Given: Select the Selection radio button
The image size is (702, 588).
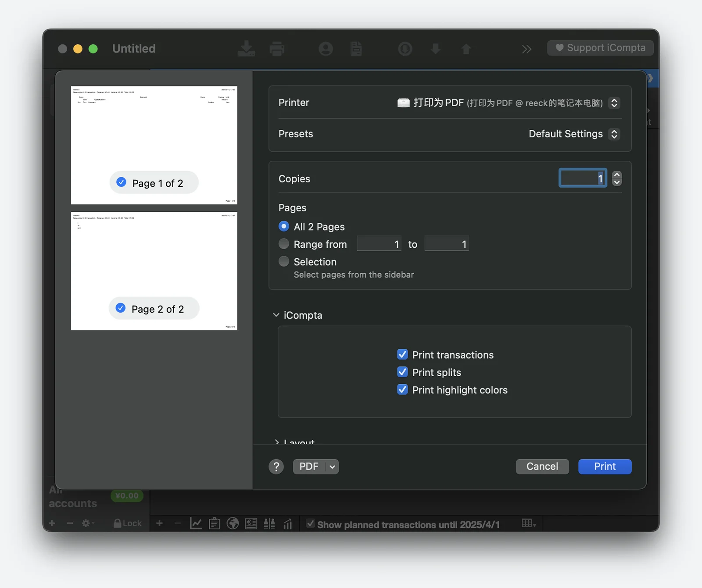Looking at the screenshot, I should 284,261.
